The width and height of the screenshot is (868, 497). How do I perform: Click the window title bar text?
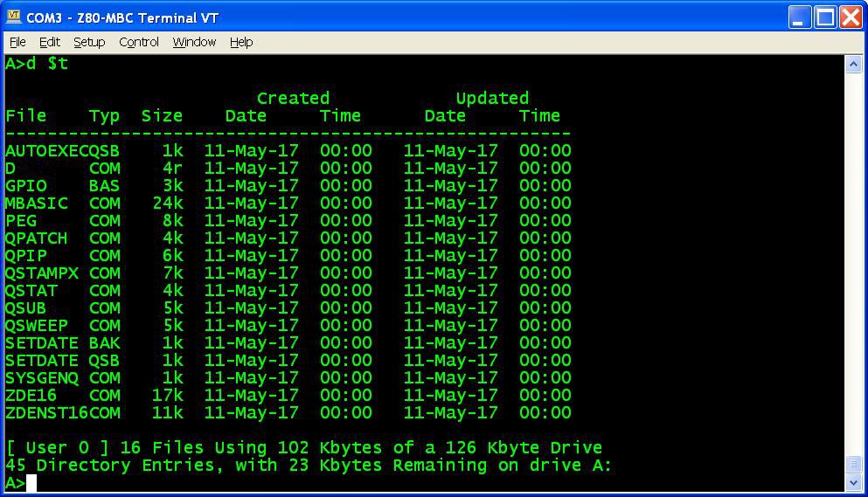122,17
